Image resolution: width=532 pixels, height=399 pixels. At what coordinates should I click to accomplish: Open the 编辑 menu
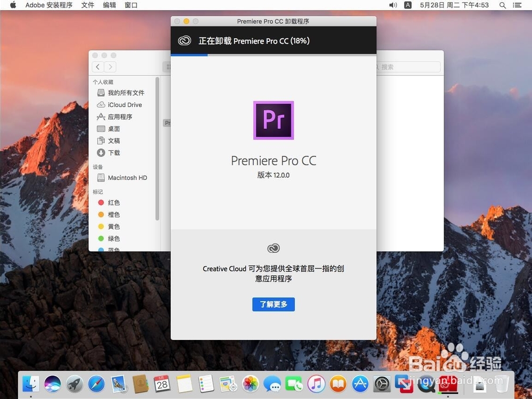(109, 5)
